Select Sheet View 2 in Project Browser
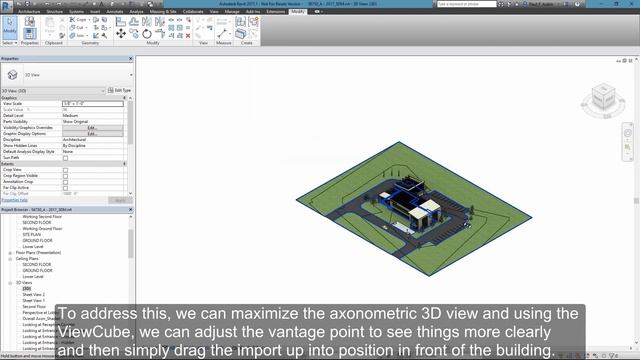Image resolution: width=640 pixels, height=360 pixels. [x=33, y=295]
